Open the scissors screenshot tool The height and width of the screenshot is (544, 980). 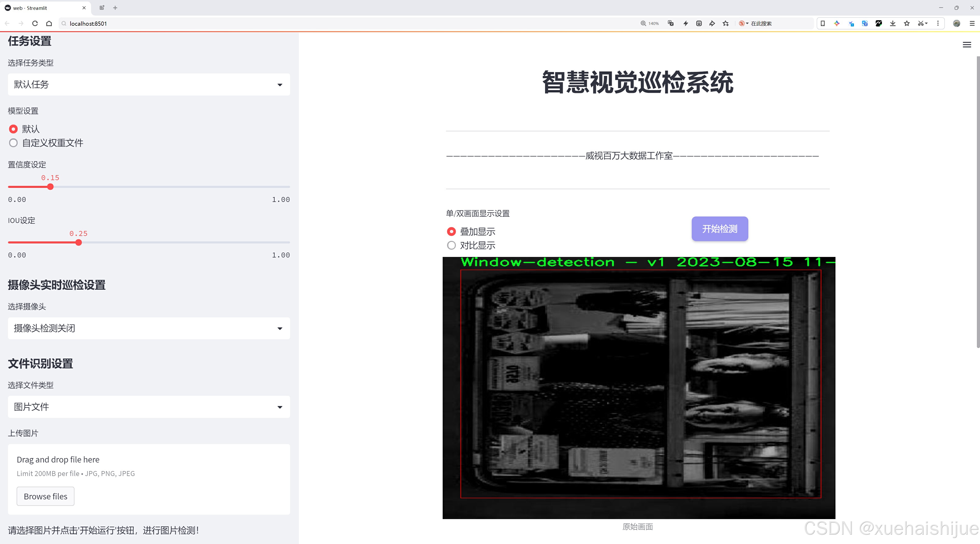point(922,24)
